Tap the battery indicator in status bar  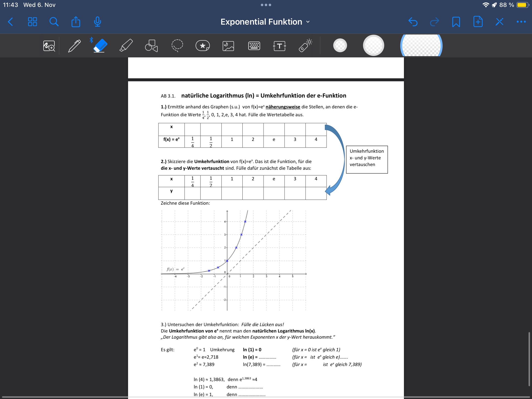(x=523, y=5)
